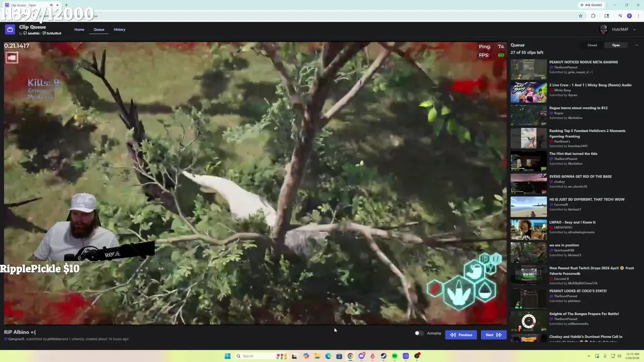Viewport: 644px width, 362px height.
Task: Click the Ask Gemini button
Action: click(591, 5)
